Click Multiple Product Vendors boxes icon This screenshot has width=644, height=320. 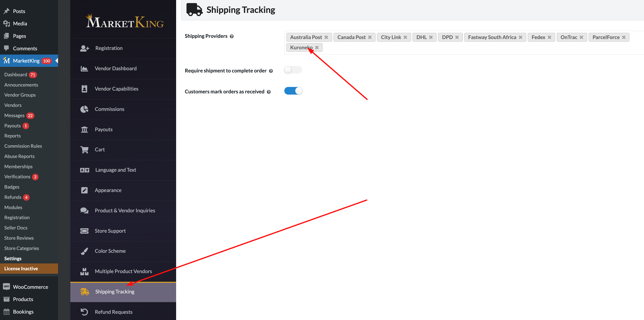click(84, 271)
